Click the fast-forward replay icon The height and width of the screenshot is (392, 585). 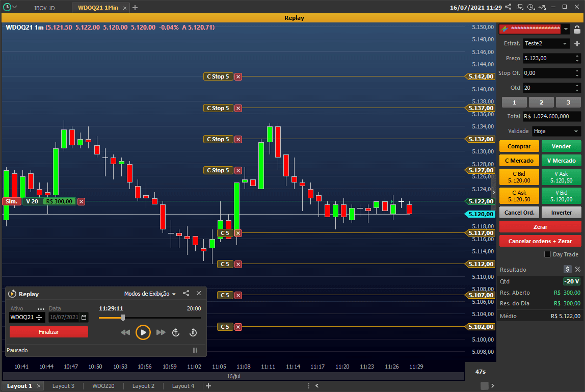coord(161,332)
